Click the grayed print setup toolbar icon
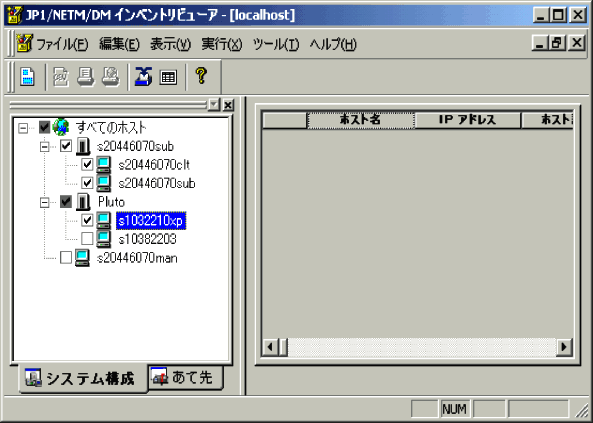Viewport: 593px width, 423px height. point(111,76)
